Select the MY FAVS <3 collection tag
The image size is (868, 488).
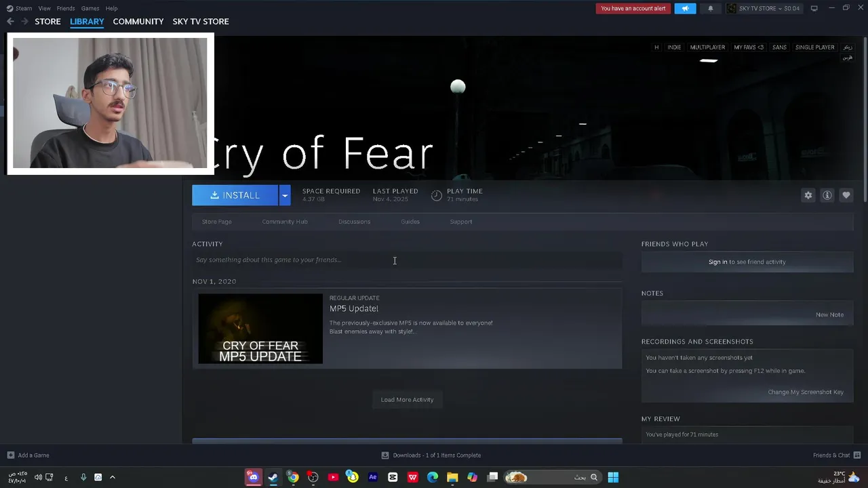point(749,47)
